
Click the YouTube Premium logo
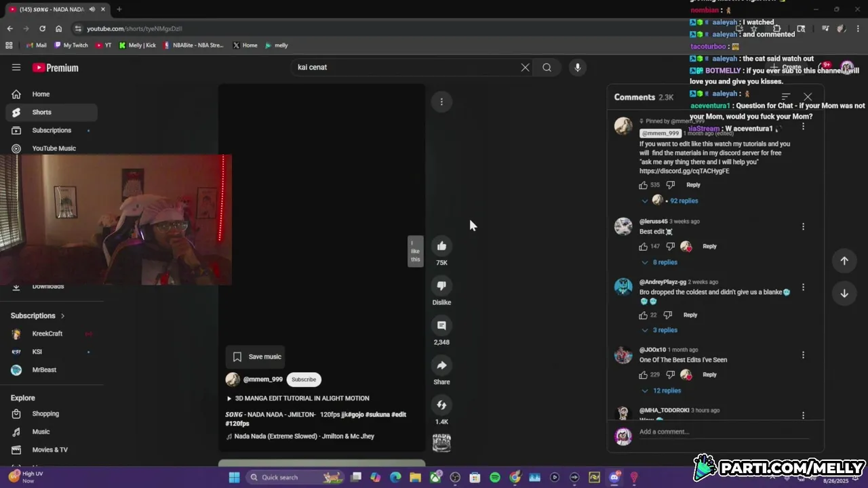[56, 68]
